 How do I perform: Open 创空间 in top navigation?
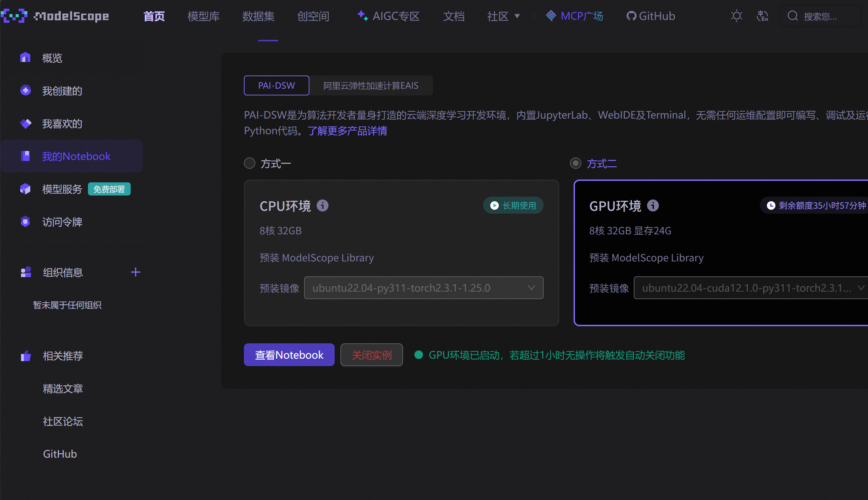tap(313, 16)
